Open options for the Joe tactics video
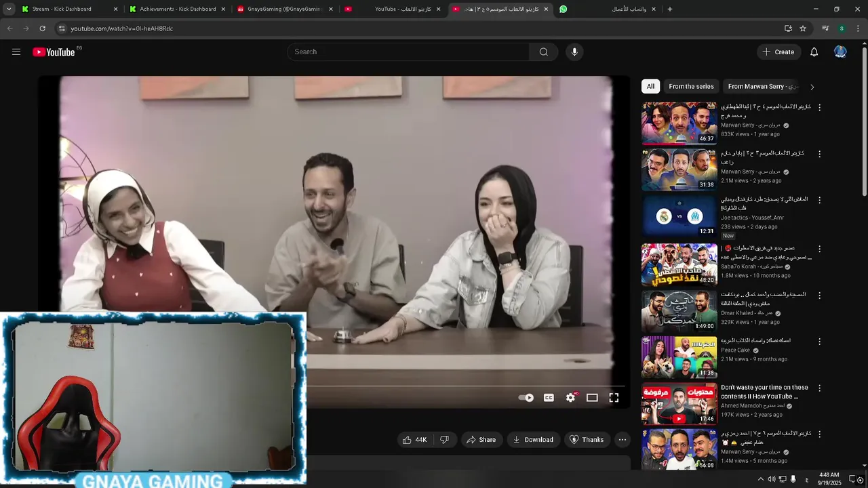The image size is (868, 488). 819,201
